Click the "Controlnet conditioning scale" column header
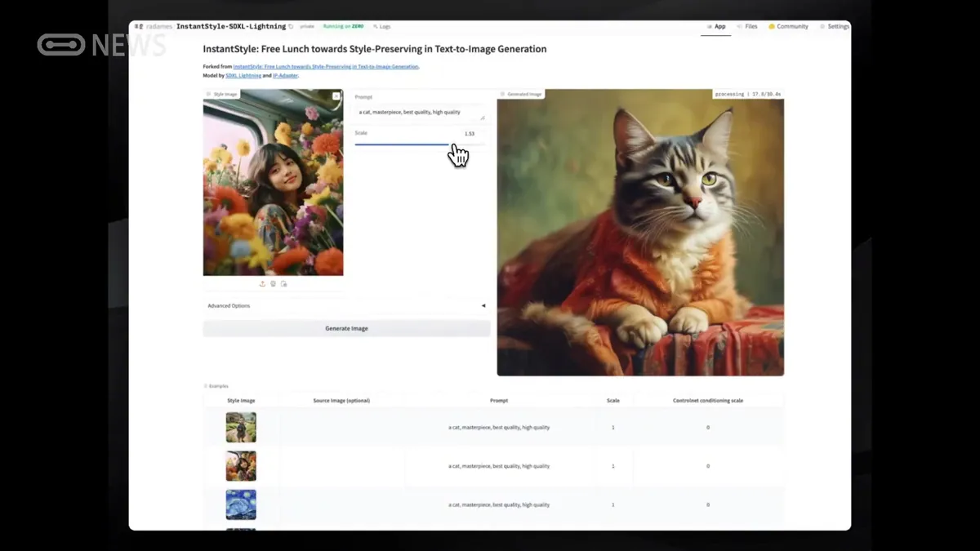This screenshot has width=980, height=551. 708,401
